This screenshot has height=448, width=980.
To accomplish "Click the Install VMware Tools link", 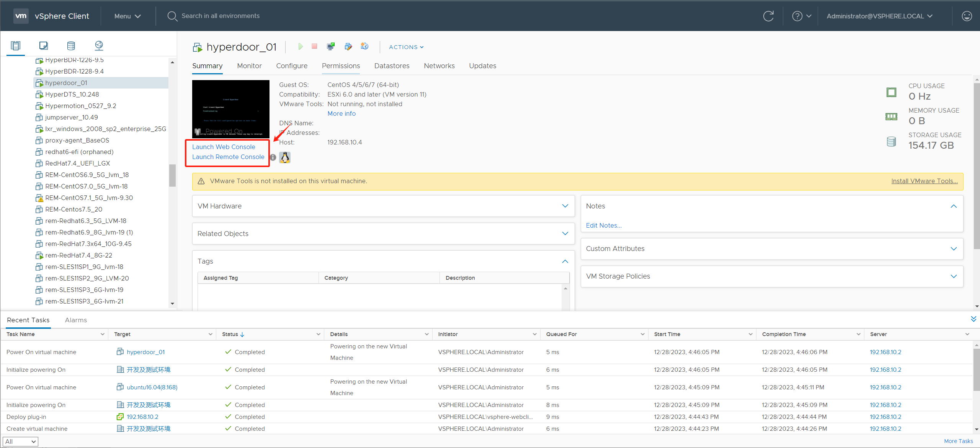I will [x=924, y=181].
